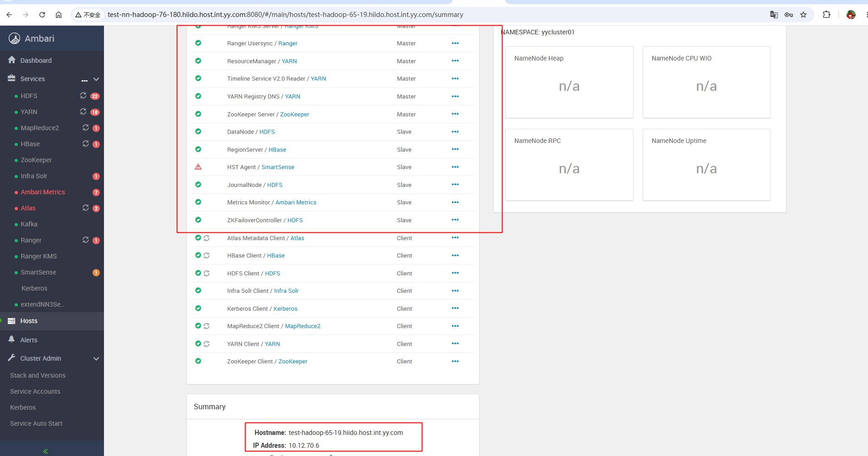Open HBase service in sidebar
The height and width of the screenshot is (456, 868).
coord(30,144)
